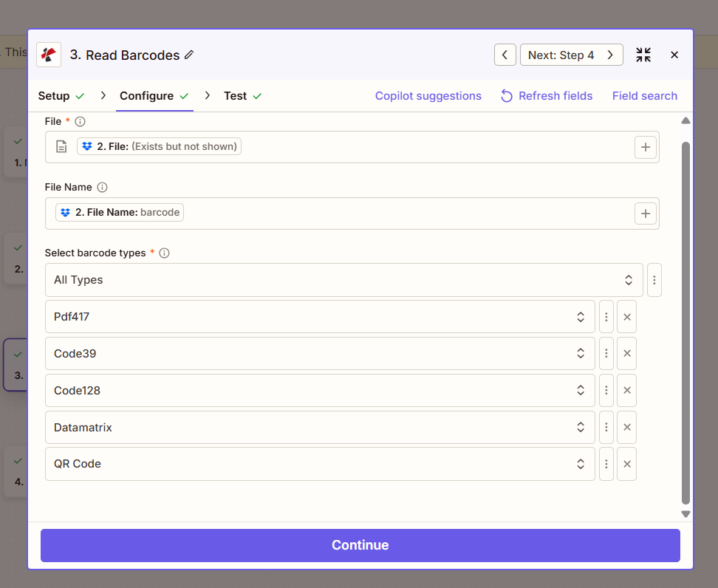Open three-dot menu beside All Types
The height and width of the screenshot is (588, 718).
pos(654,280)
